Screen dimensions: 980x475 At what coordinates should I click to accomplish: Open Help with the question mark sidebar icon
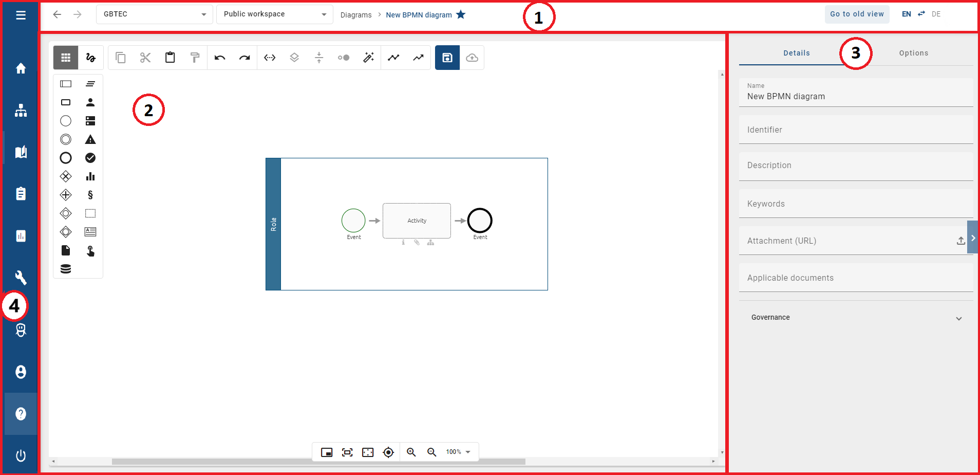pyautogui.click(x=21, y=414)
